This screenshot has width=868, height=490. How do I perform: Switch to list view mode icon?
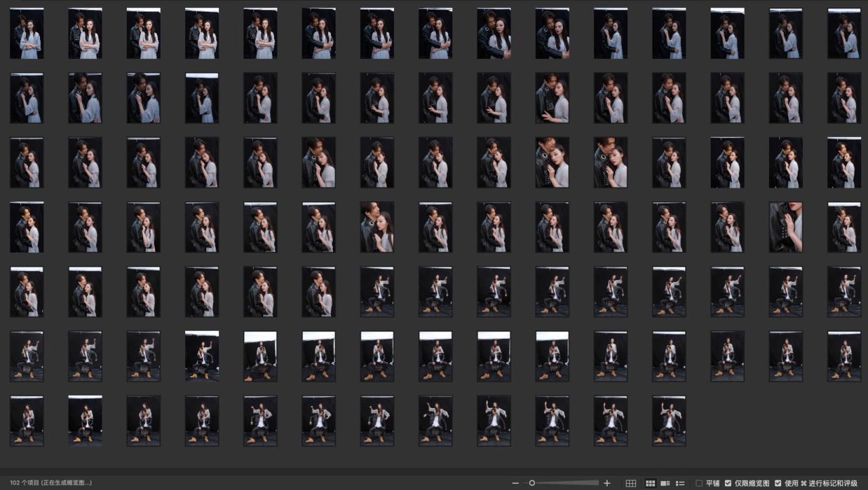coord(680,483)
